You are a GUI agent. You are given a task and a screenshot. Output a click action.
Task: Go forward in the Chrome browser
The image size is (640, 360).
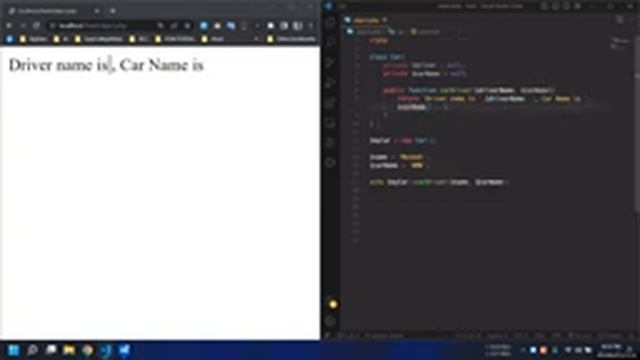pos(23,26)
